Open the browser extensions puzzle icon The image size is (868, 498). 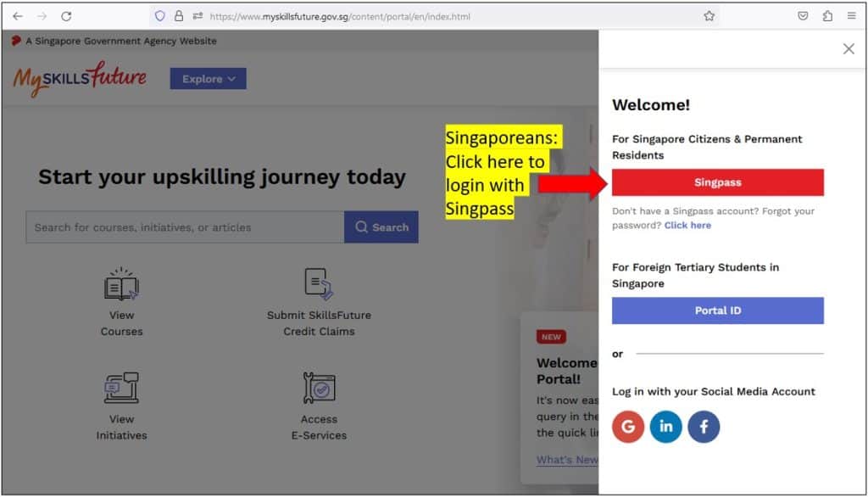pos(827,16)
